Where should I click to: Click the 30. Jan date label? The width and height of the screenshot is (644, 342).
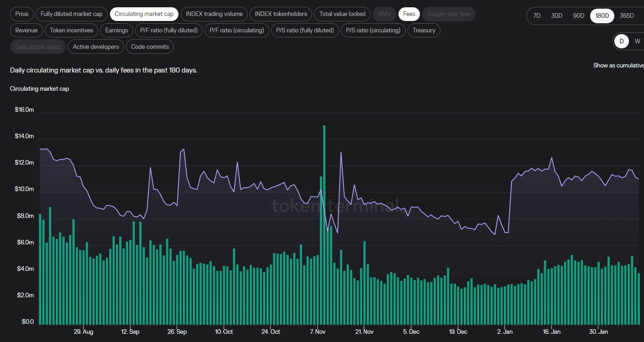pyautogui.click(x=598, y=332)
